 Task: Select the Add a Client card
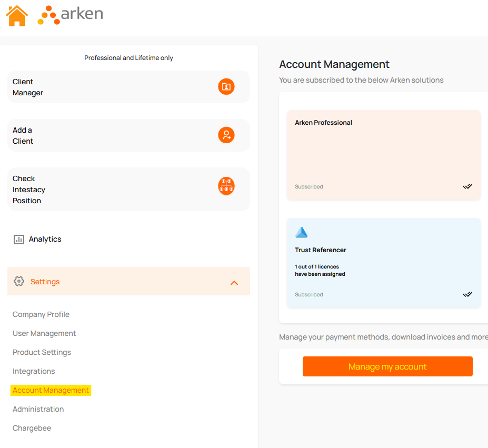(128, 135)
